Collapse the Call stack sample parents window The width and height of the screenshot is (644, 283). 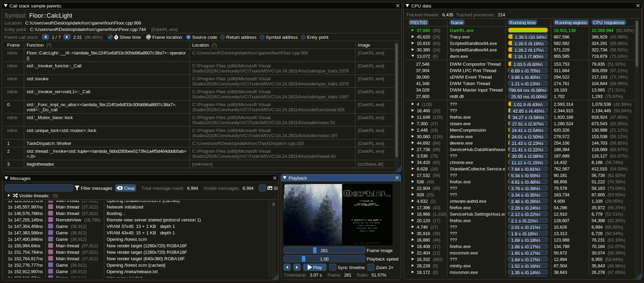pyautogui.click(x=6, y=6)
